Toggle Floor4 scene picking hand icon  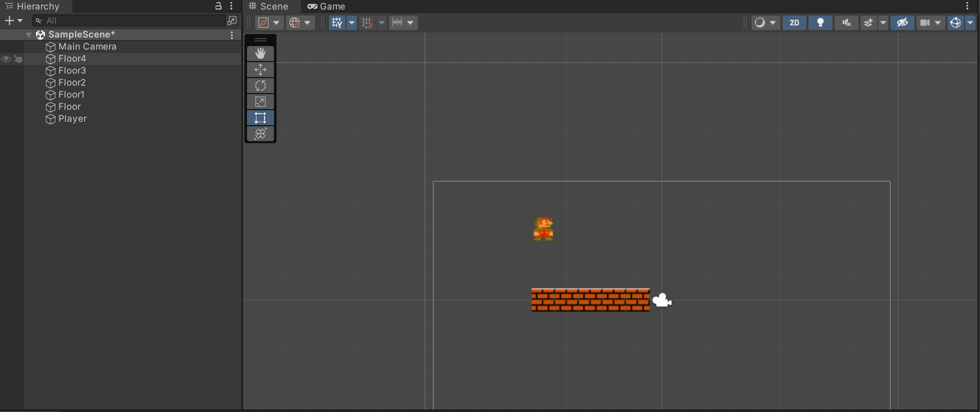pos(18,59)
